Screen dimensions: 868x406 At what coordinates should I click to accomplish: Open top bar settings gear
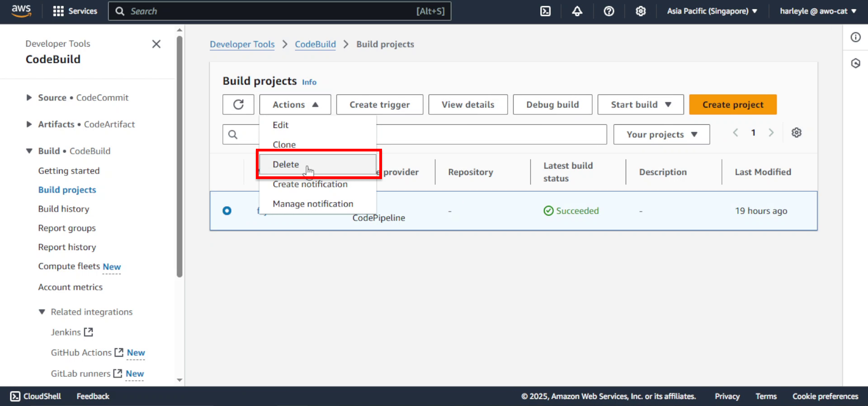pos(641,11)
